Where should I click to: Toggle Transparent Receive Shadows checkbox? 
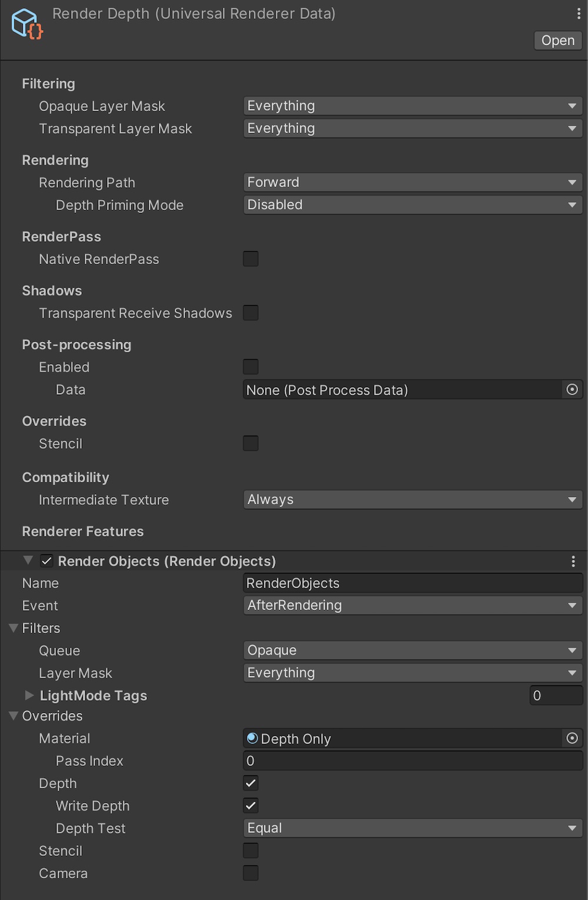[250, 313]
